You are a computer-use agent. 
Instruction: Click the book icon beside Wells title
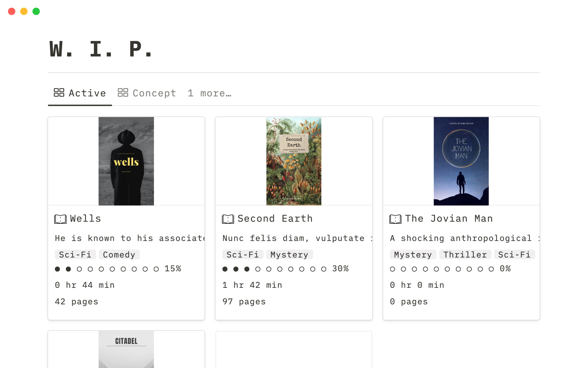60,219
